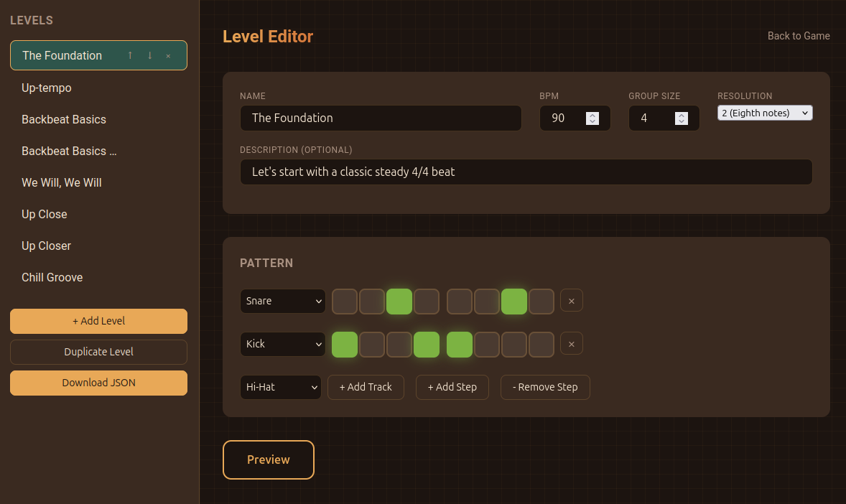The width and height of the screenshot is (846, 504).
Task: Click the Download JSON button
Action: pos(98,383)
